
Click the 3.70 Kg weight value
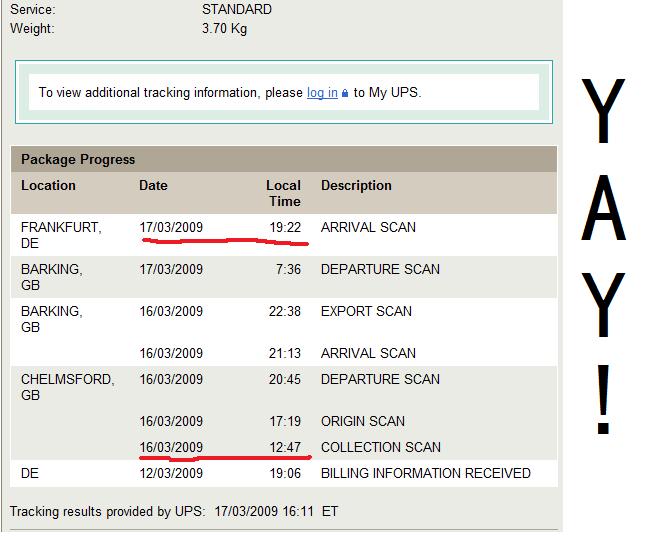[x=224, y=28]
